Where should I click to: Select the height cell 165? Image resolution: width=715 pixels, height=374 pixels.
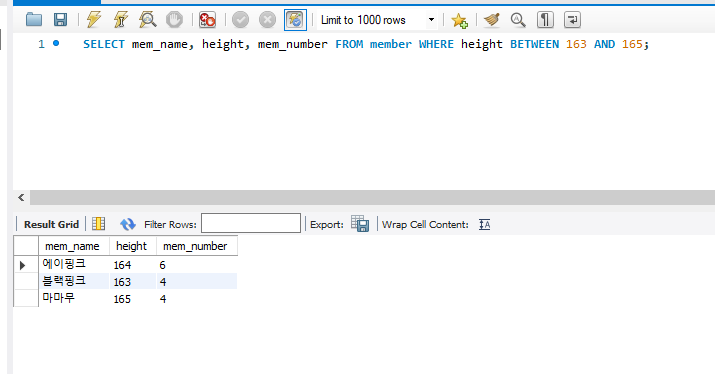(x=133, y=298)
